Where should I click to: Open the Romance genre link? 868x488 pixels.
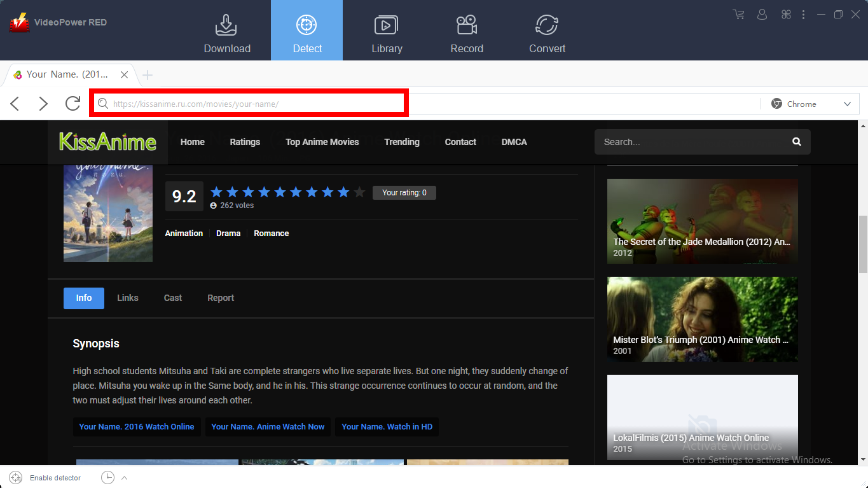tap(272, 234)
